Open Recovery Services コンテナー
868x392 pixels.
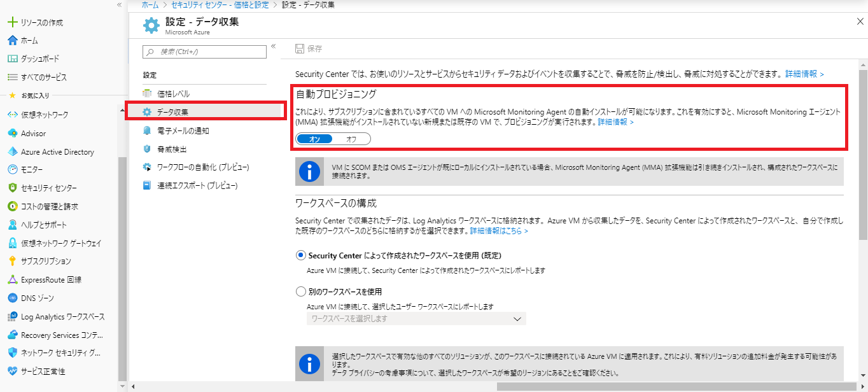point(62,335)
